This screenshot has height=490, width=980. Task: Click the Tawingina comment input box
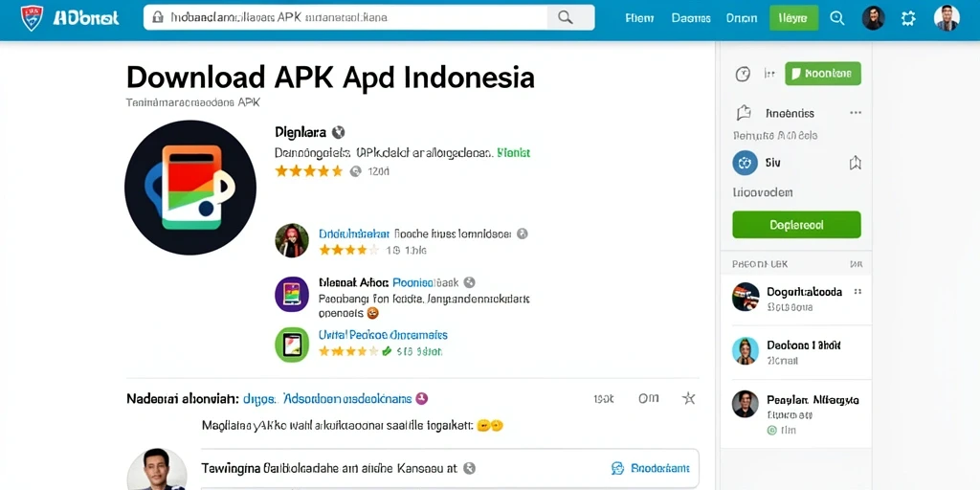coord(450,468)
